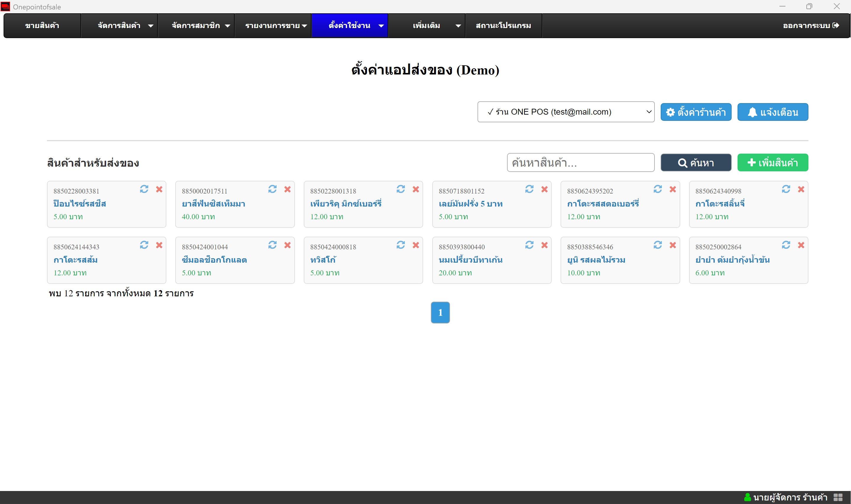The image size is (851, 504).
Task: Select page 1 in pagination
Action: [440, 313]
